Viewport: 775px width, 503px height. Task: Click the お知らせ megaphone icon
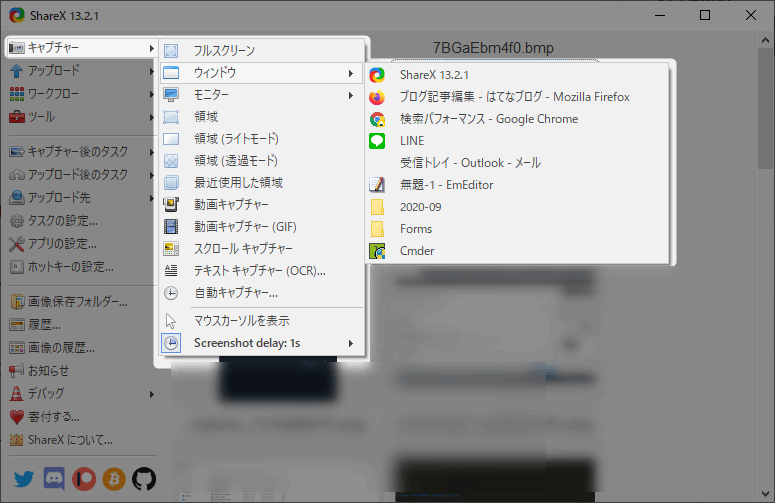point(16,371)
